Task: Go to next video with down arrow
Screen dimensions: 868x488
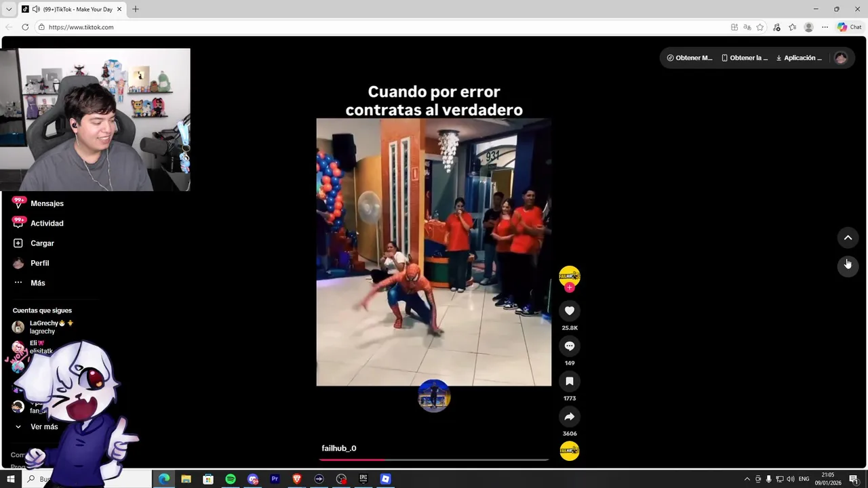Action: click(x=848, y=266)
